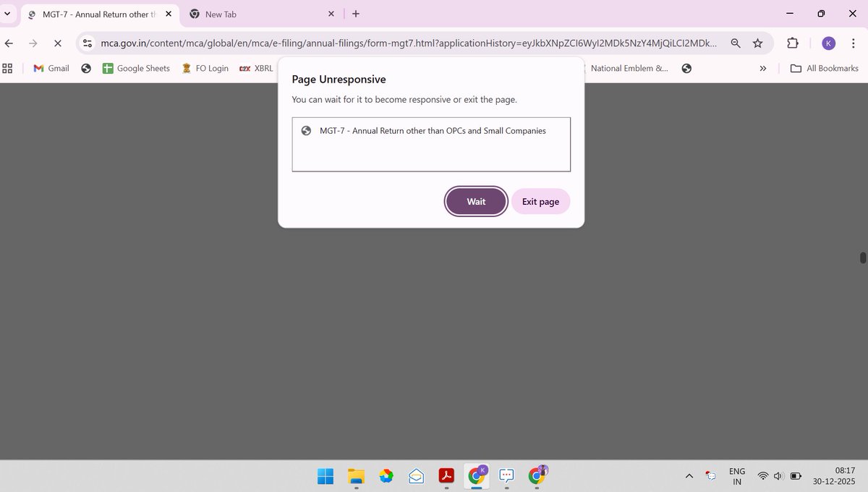Open the Chrome window with photo profile badge
The width and height of the screenshot is (868, 492).
pos(537,475)
